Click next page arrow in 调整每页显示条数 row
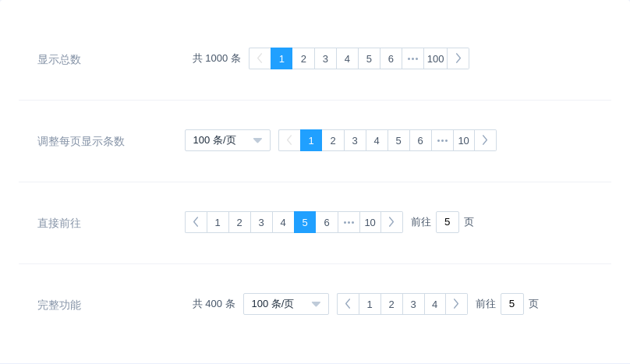This screenshot has width=630, height=364. [485, 140]
